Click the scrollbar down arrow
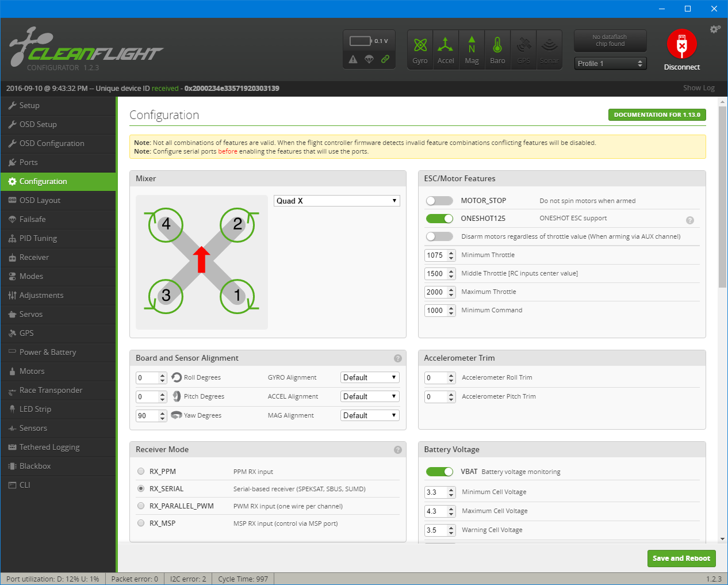 [x=723, y=539]
